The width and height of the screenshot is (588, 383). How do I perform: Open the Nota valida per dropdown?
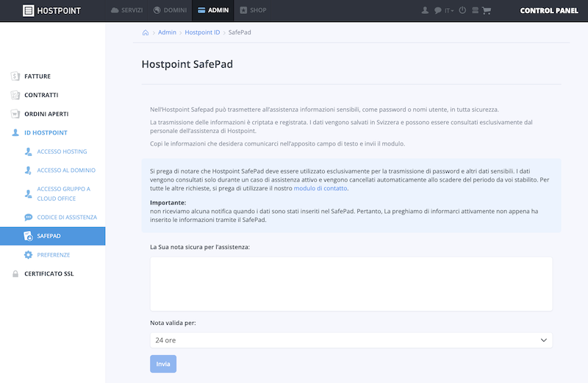click(x=351, y=340)
